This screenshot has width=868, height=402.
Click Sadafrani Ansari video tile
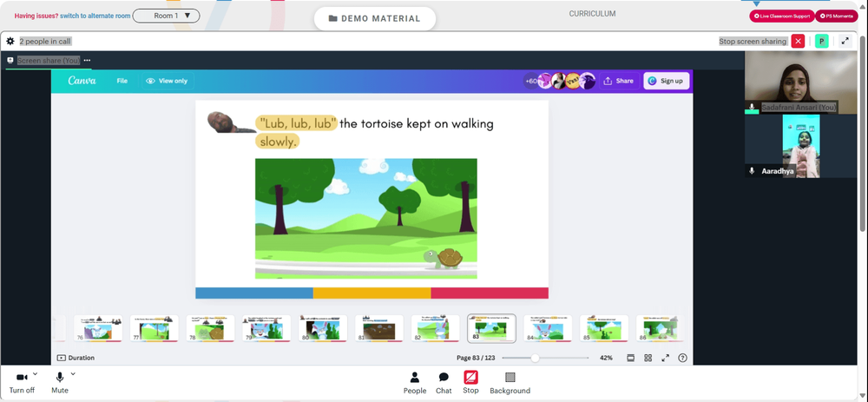[800, 82]
